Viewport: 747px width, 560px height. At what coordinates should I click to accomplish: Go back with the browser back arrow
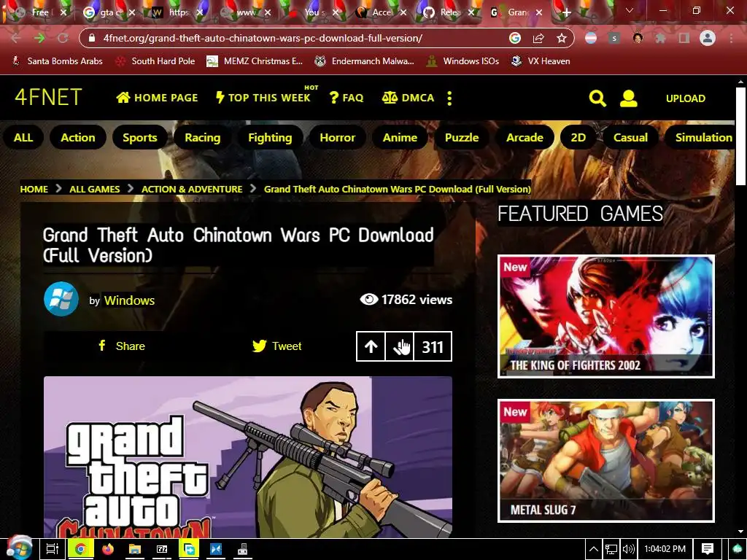click(x=16, y=38)
